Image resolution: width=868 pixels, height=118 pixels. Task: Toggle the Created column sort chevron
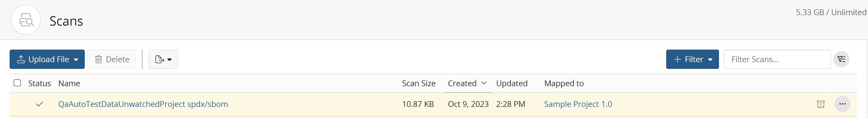(x=484, y=83)
